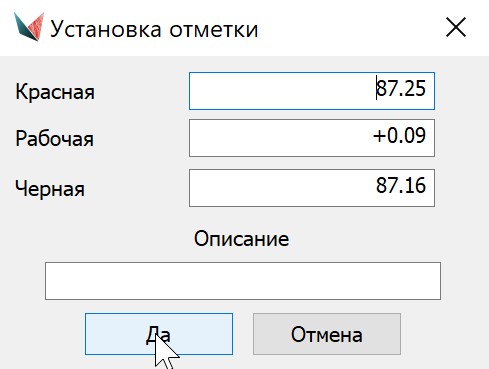Image resolution: width=489 pixels, height=369 pixels.
Task: Click on the 87.16 value text
Action: pos(401,186)
